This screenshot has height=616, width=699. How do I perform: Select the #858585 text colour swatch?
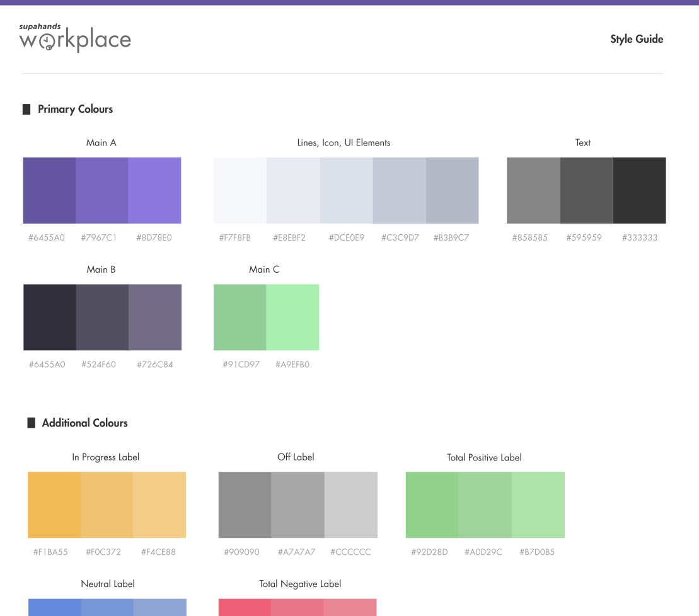coord(534,190)
